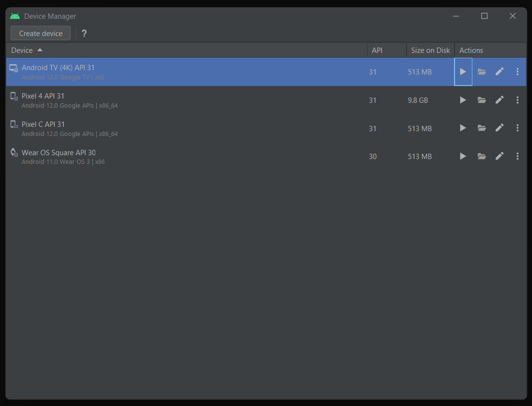Select the Android TV (4K) API 31 row name
Image resolution: width=532 pixels, height=406 pixels.
point(58,67)
